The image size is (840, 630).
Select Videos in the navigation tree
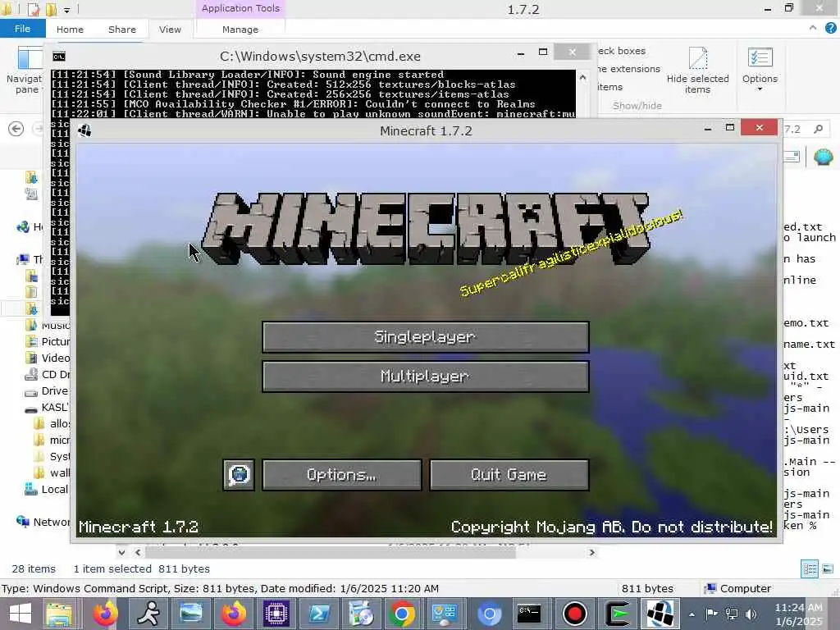tap(48, 358)
